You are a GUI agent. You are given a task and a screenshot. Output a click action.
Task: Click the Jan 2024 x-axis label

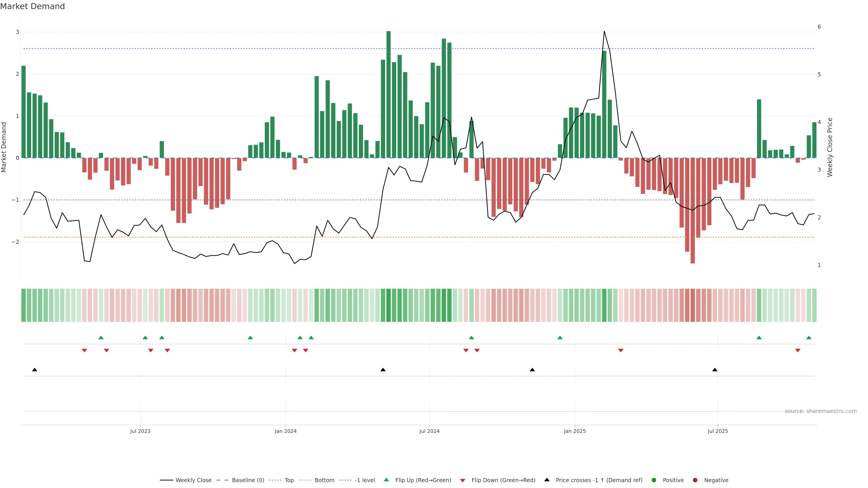[x=285, y=431]
